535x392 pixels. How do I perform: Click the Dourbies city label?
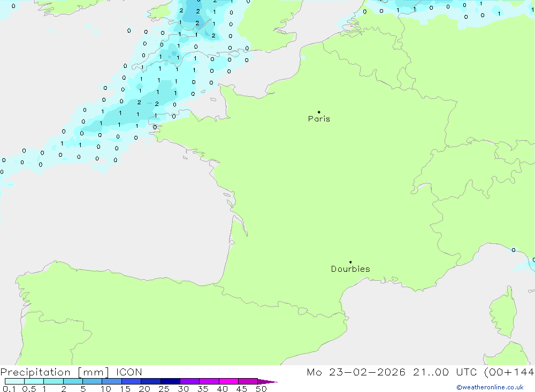point(350,269)
